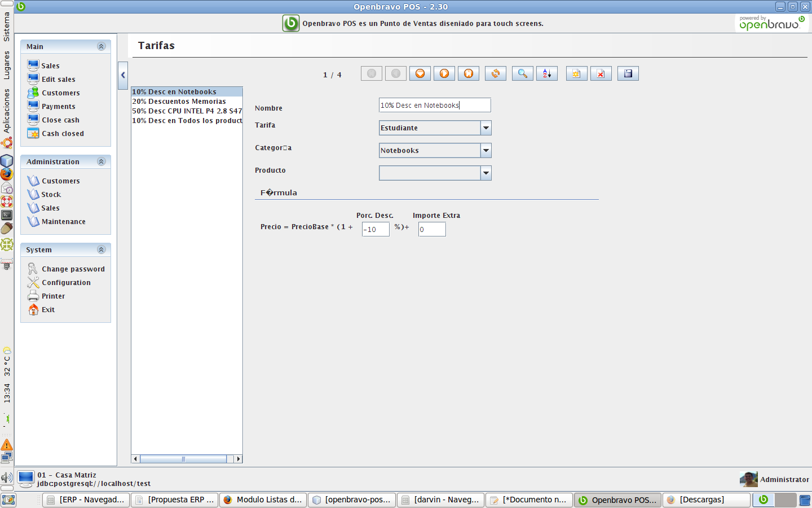This screenshot has height=508, width=812.
Task: Switch to the Modulo Listas d... taskbar window
Action: [x=263, y=500]
